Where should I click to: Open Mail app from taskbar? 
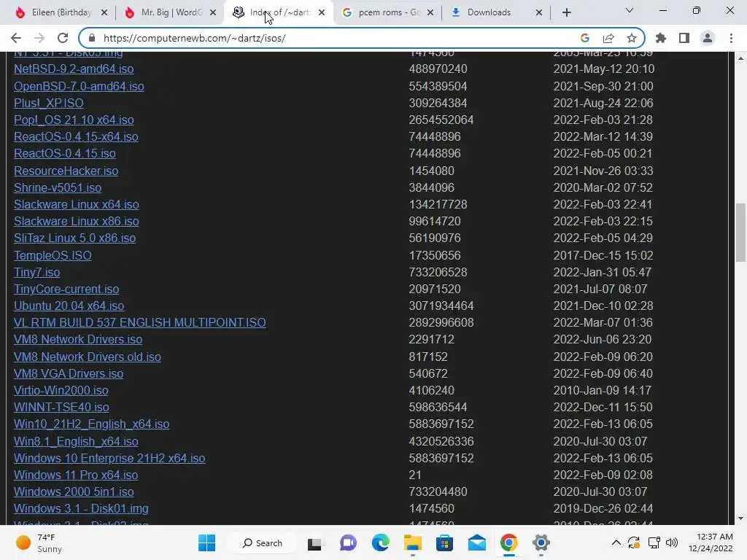tap(477, 542)
